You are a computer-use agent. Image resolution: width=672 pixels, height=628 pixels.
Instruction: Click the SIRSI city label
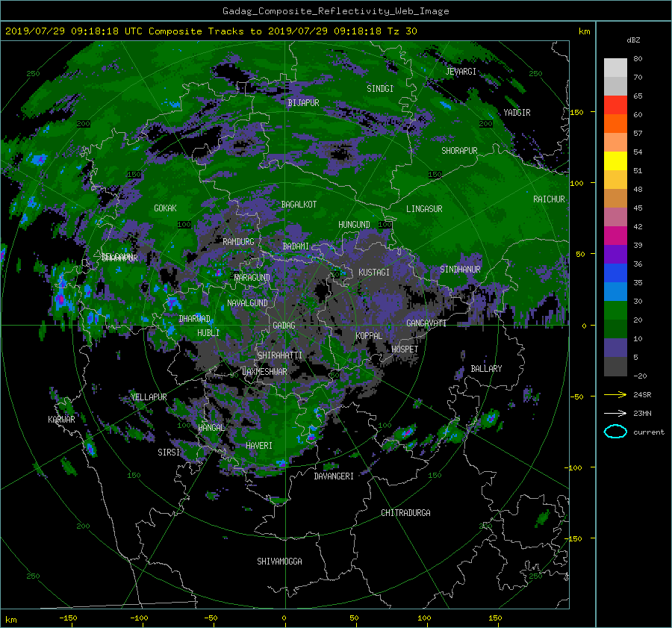(x=169, y=452)
